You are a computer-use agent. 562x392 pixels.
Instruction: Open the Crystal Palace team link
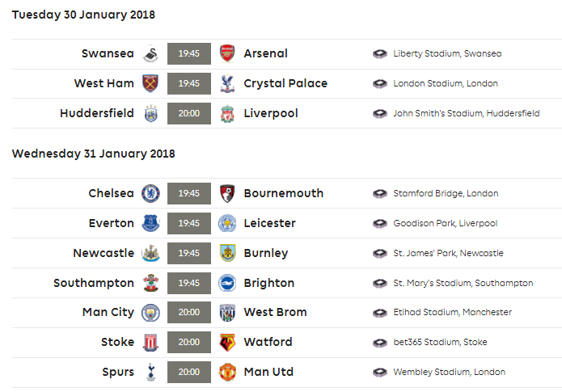285,83
